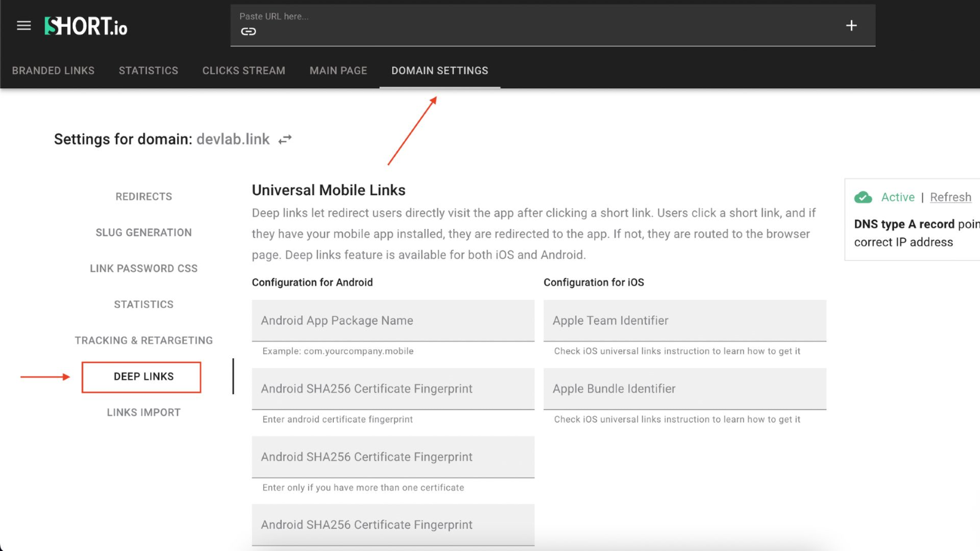The width and height of the screenshot is (980, 551).
Task: Switch domain using the swap arrows icon
Action: pyautogui.click(x=285, y=140)
